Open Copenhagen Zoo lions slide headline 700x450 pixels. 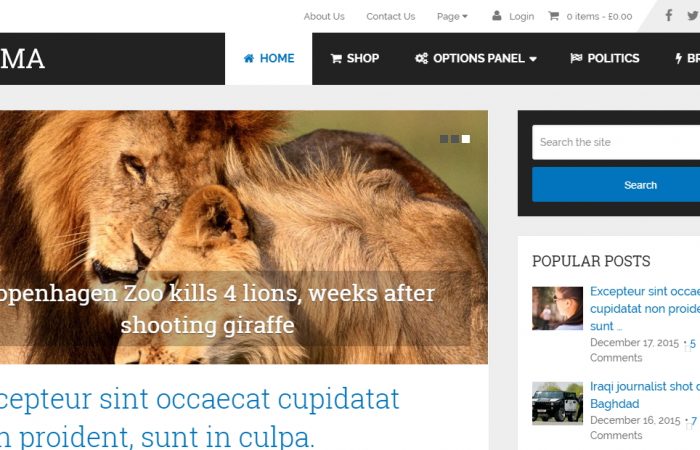point(217,309)
